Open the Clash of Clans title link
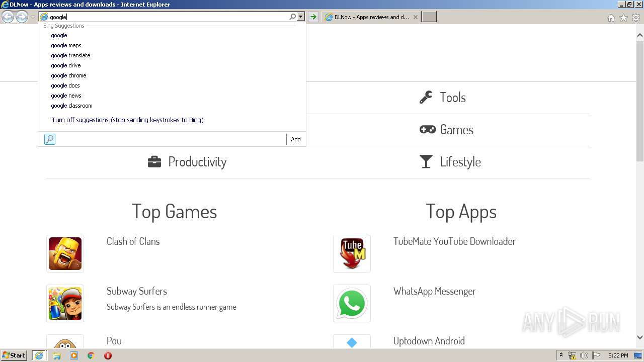 pyautogui.click(x=133, y=241)
